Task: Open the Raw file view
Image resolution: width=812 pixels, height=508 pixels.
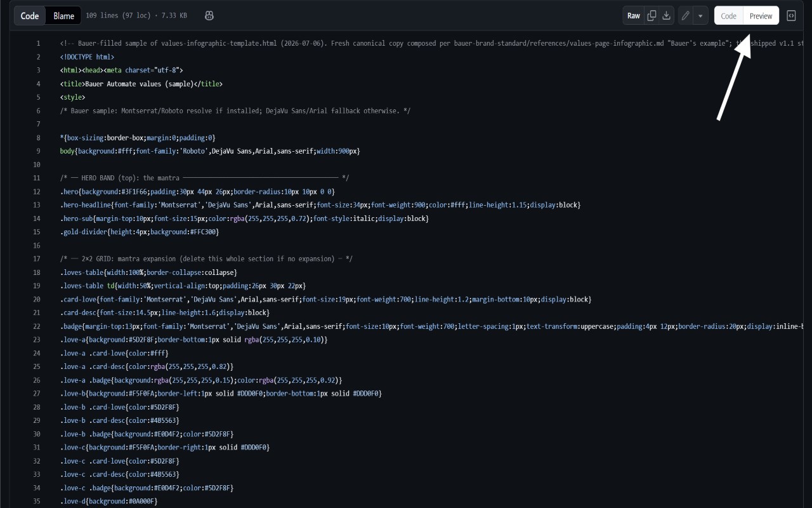Action: pos(634,16)
